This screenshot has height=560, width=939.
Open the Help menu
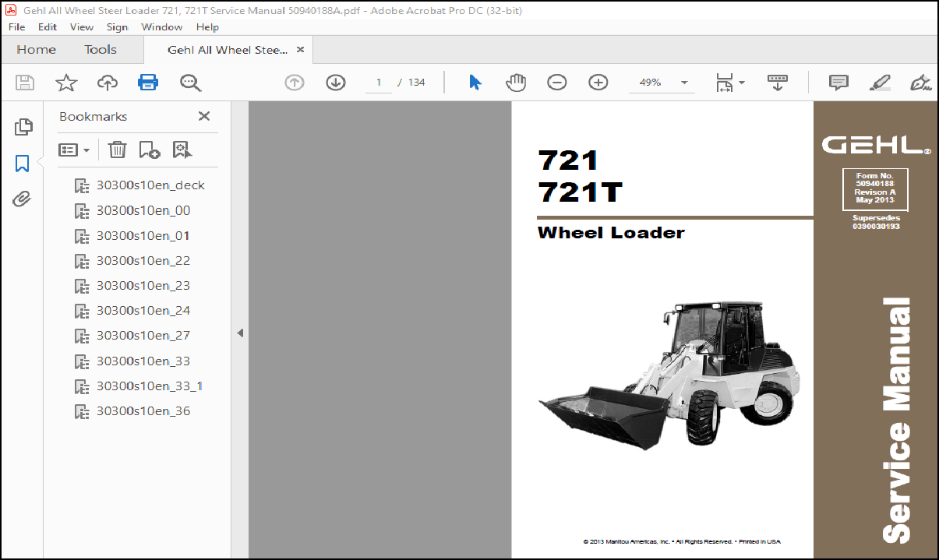click(207, 26)
